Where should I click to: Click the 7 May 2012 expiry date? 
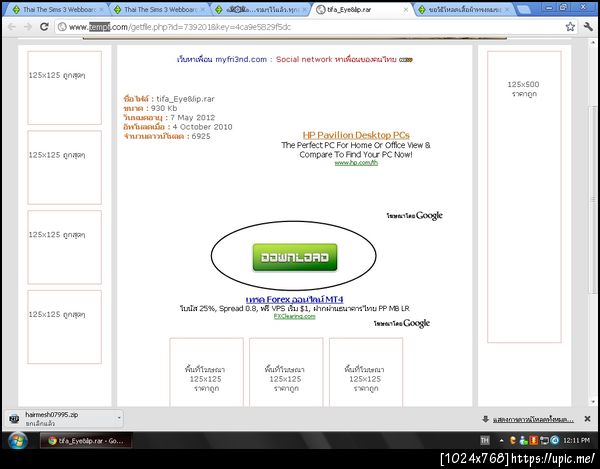click(x=192, y=117)
